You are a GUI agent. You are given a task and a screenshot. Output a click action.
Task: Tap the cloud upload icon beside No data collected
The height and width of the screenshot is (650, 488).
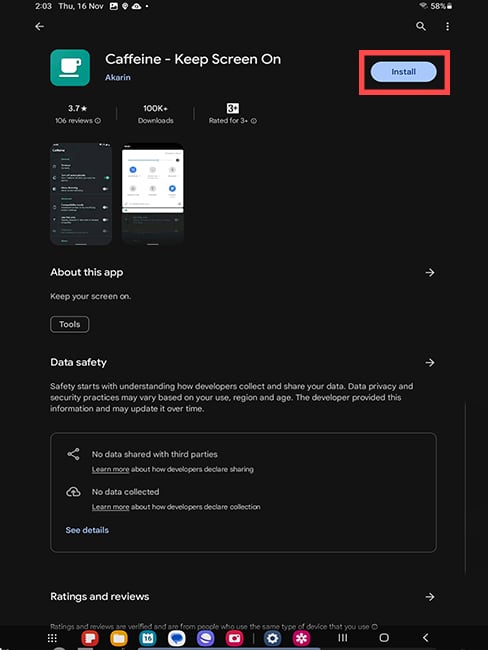tap(73, 492)
